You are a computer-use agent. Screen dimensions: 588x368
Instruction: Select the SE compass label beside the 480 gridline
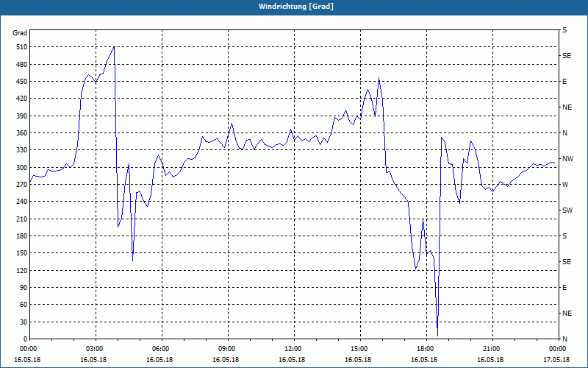(x=567, y=56)
